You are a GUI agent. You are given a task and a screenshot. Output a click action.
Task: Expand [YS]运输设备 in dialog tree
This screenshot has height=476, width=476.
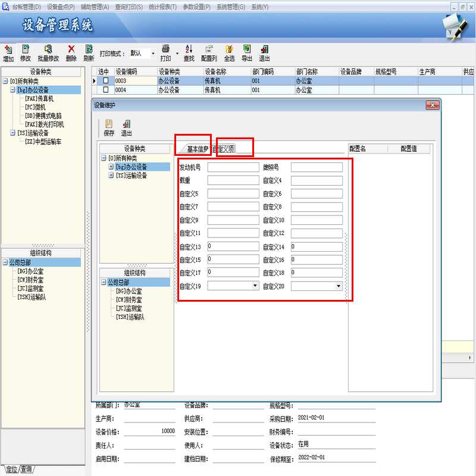111,175
